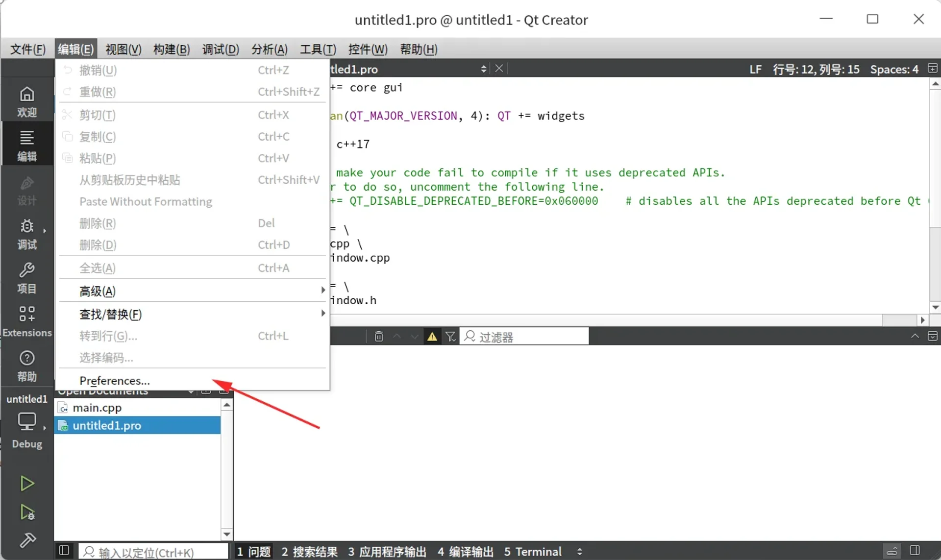
Task: Open the filter funnel icon in issues pane
Action: [x=450, y=336]
